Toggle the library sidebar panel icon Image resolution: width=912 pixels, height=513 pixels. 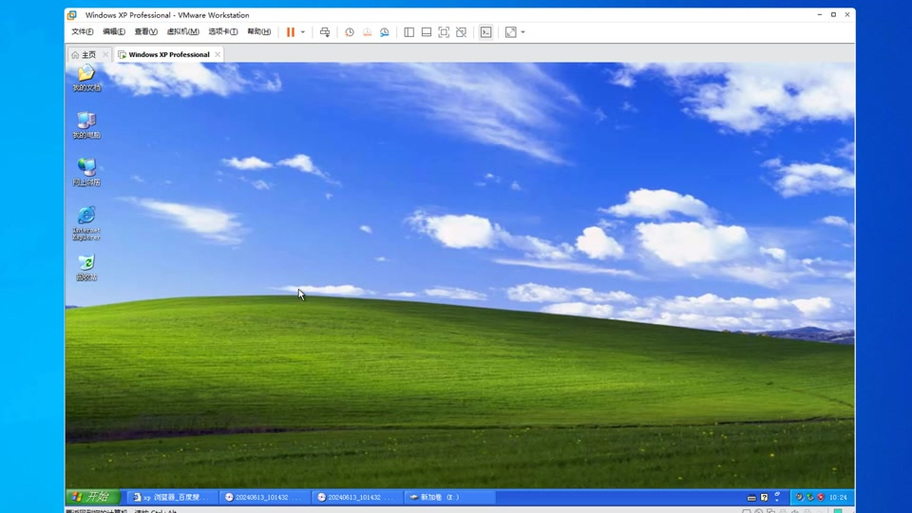[x=409, y=32]
